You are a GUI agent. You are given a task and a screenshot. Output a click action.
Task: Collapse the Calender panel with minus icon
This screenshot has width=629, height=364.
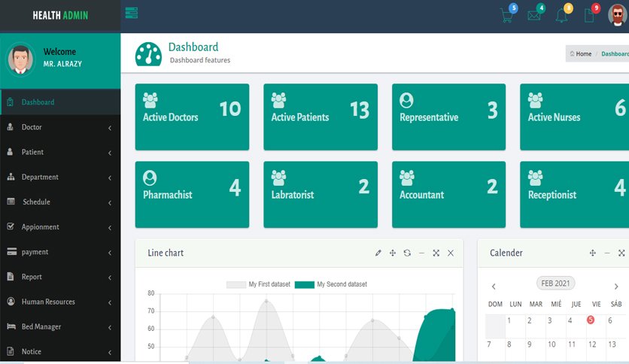coord(607,253)
